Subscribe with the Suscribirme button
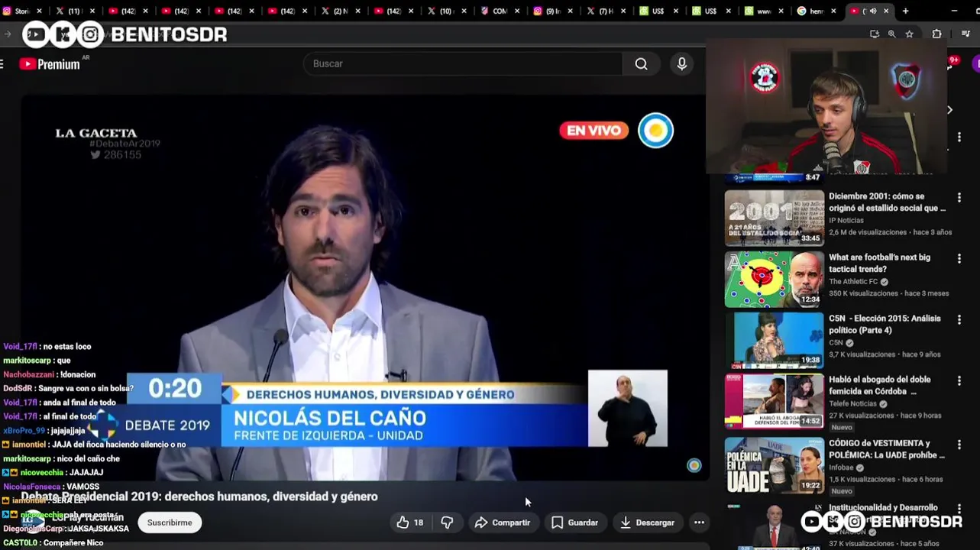 [x=170, y=522]
